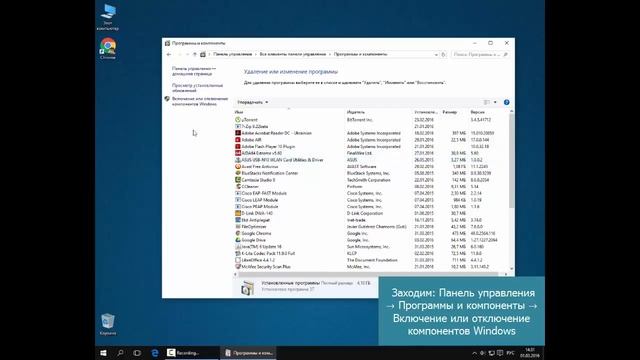Select the Java 6 Update icon
Screen dimensions: 640x360
tap(238, 247)
